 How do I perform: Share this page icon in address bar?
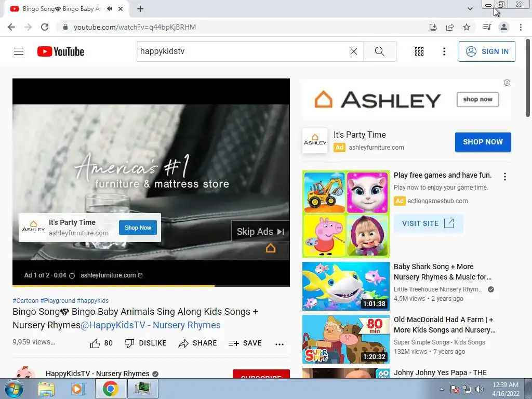pos(450,27)
